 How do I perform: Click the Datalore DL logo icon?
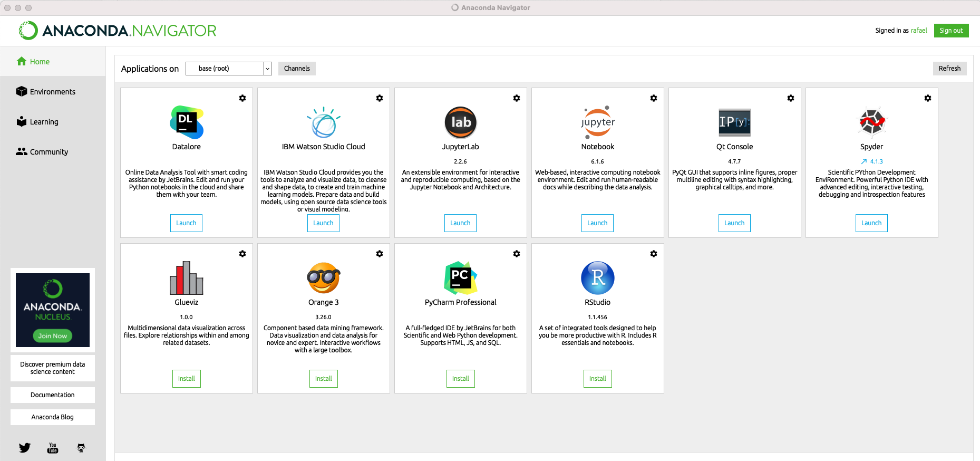187,122
